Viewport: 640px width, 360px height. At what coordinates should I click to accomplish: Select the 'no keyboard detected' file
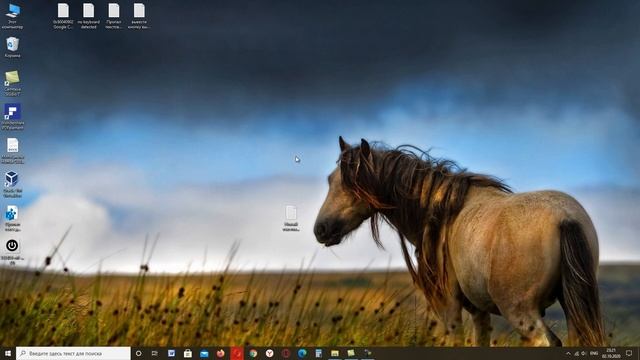[89, 16]
